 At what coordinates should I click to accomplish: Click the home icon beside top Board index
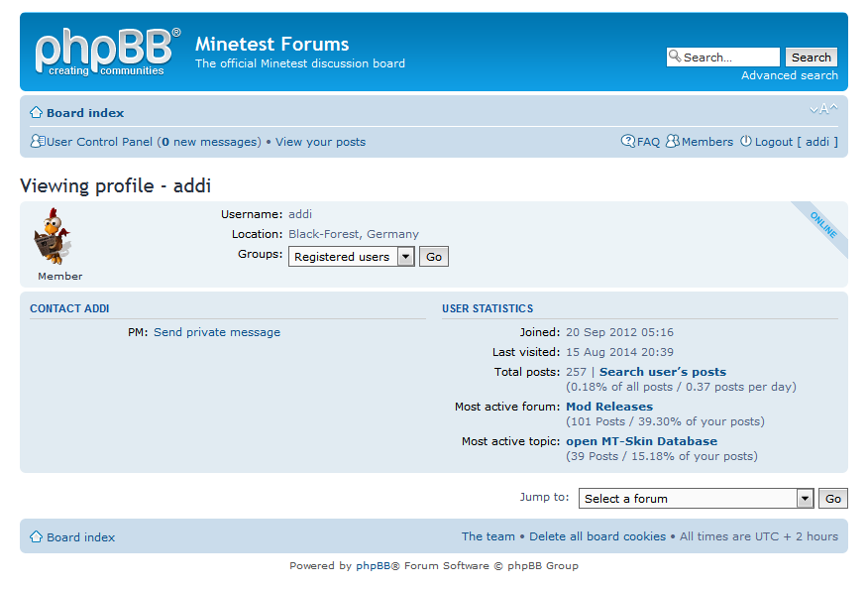click(36, 113)
